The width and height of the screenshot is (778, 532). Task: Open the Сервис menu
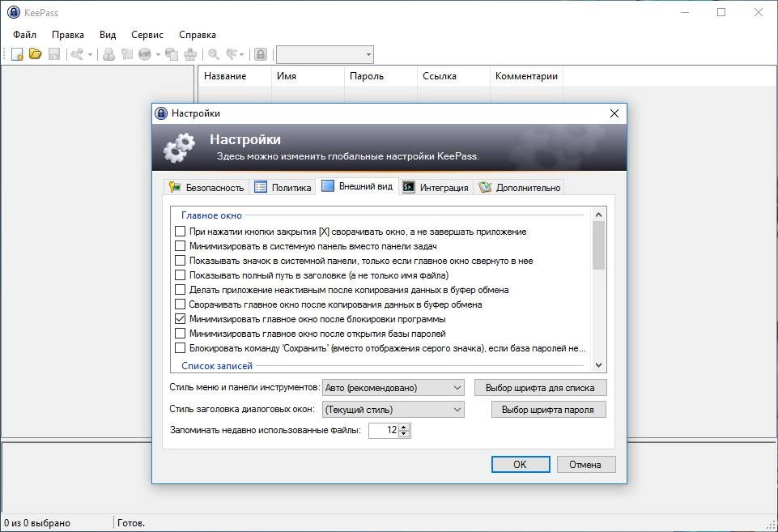[x=147, y=35]
